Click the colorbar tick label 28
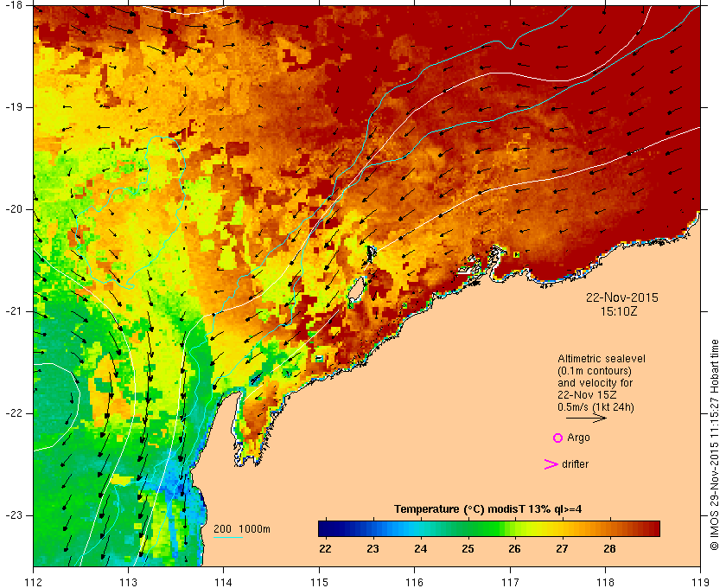Image resolution: width=726 pixels, height=588 pixels. click(609, 548)
